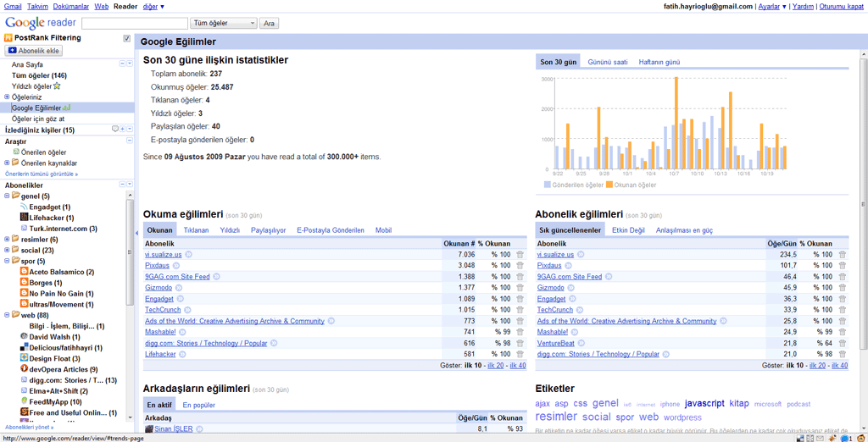Click the Abonelik ekle button
Image resolution: width=868 pixels, height=442 pixels.
tap(35, 51)
